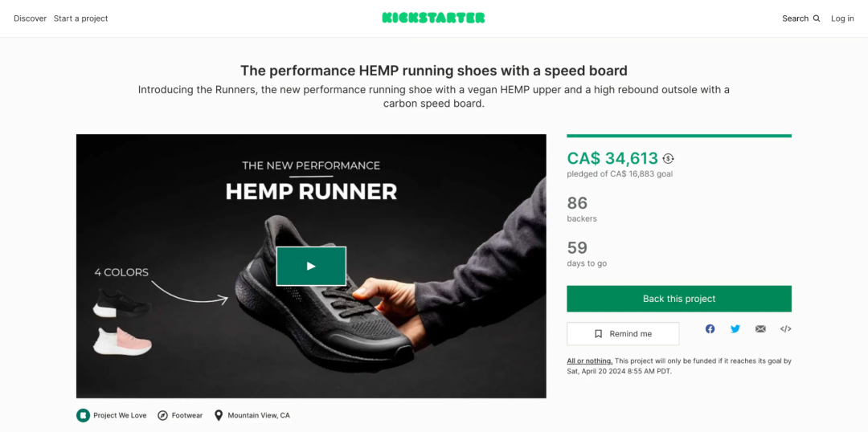Go to Start a project
Screen dimensions: 868x432
click(80, 18)
